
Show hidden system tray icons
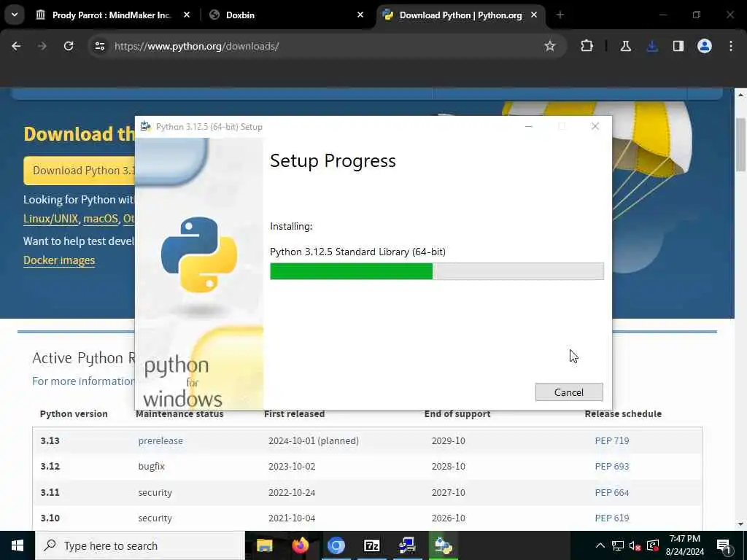click(x=600, y=545)
